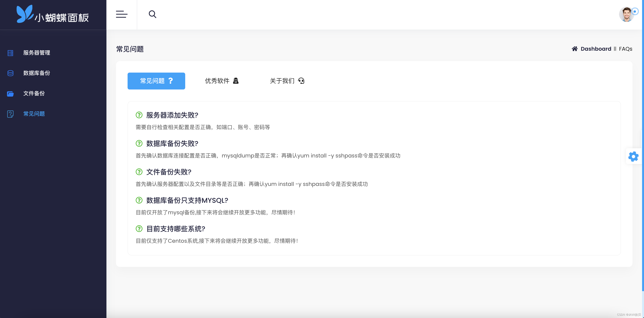Select the blue 常见问题 tab

click(x=156, y=81)
